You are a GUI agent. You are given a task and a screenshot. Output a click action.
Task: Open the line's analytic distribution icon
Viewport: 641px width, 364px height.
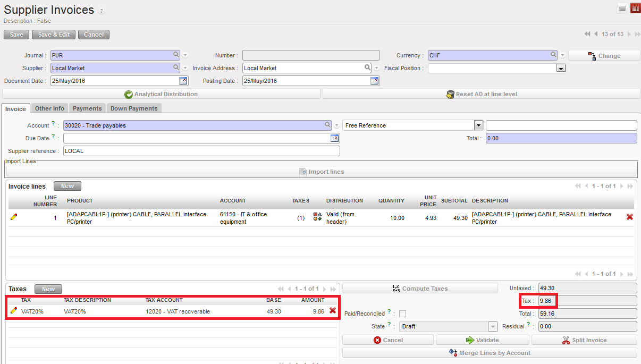click(317, 217)
